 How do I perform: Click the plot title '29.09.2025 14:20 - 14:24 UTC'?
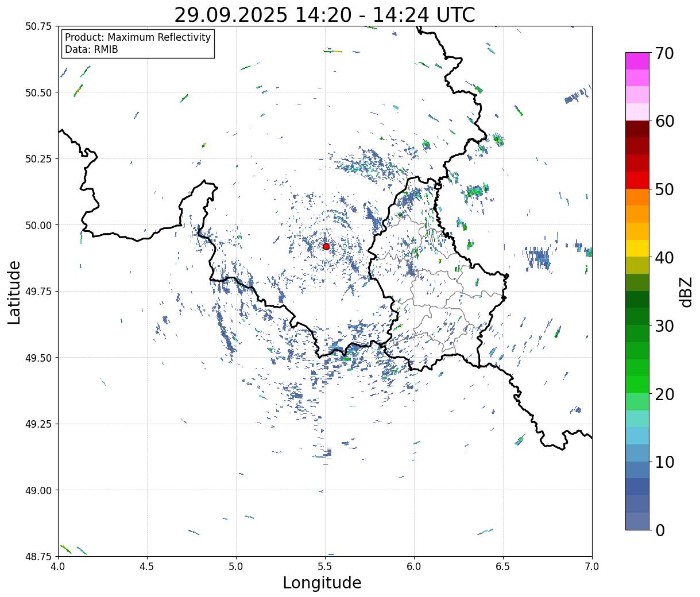pos(324,14)
